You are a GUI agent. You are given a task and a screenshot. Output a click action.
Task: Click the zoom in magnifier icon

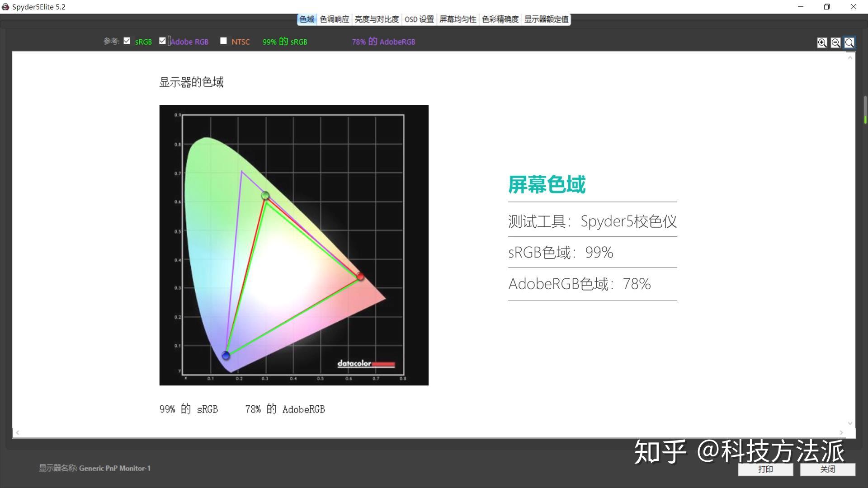822,42
